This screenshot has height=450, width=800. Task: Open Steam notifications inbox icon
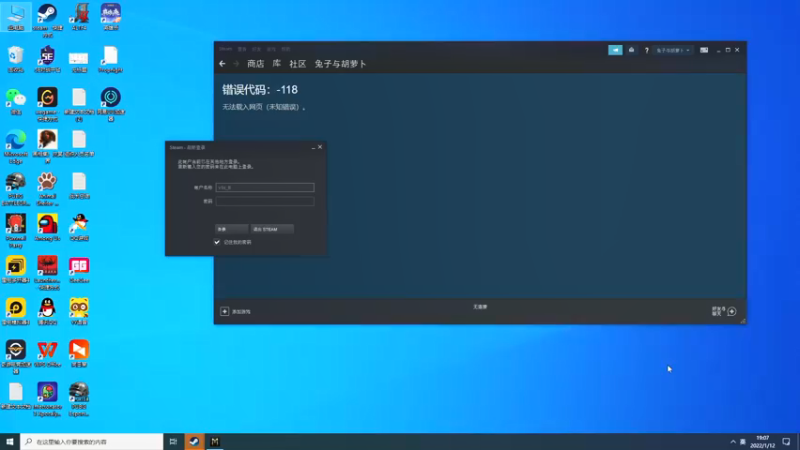(x=632, y=50)
